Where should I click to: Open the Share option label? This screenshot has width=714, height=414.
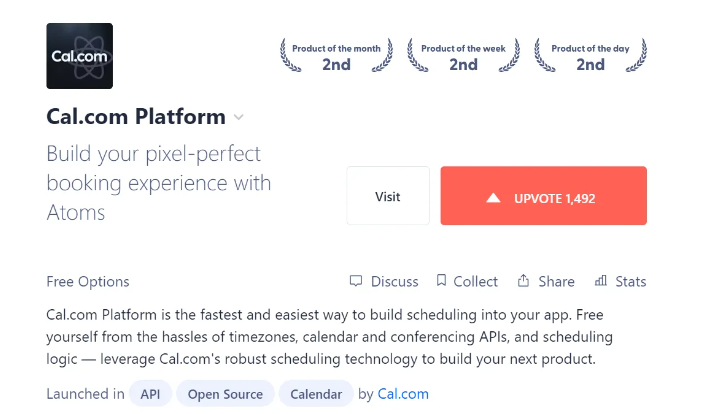556,281
